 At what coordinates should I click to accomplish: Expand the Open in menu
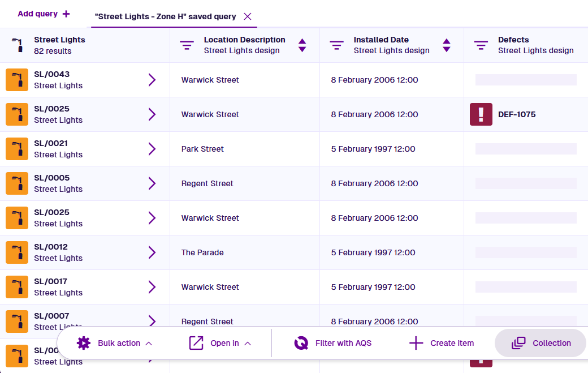point(220,343)
